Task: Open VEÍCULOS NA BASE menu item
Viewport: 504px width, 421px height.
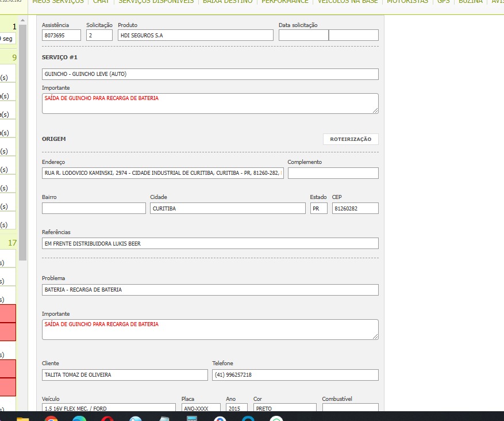Action: (x=348, y=2)
